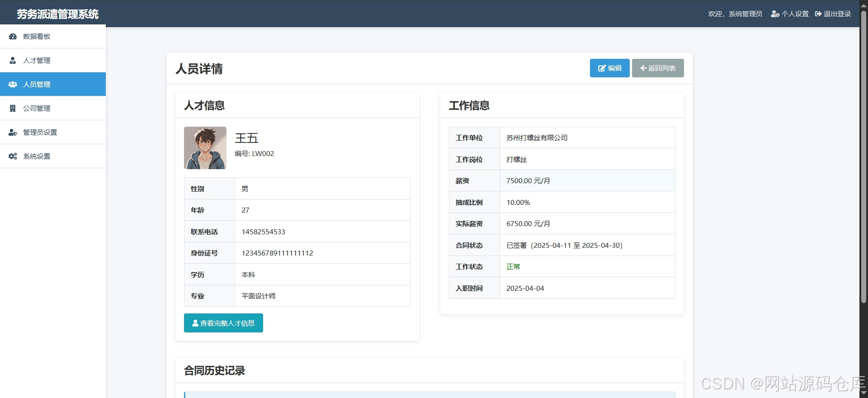Select the 人员管理 menu item
This screenshot has height=398, width=868.
tap(53, 84)
